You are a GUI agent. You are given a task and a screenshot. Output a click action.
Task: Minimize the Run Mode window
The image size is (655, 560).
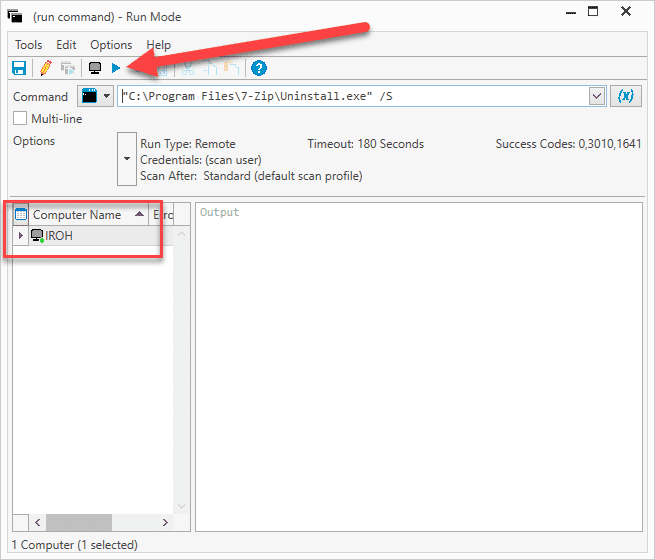571,13
